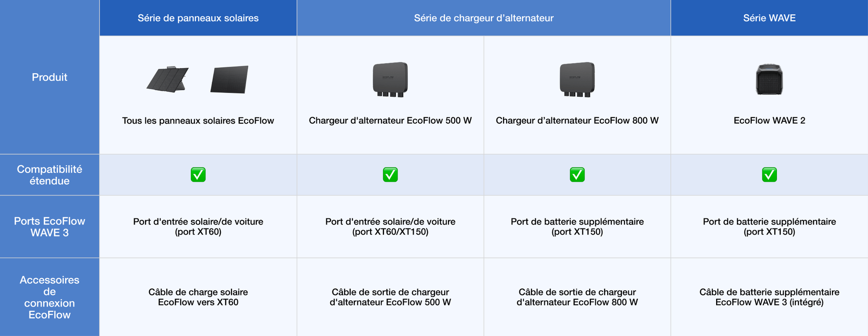This screenshot has width=868, height=336.
Task: Click Chargeur d'alternateur EcoFlow 800 W name
Action: pyautogui.click(x=577, y=121)
